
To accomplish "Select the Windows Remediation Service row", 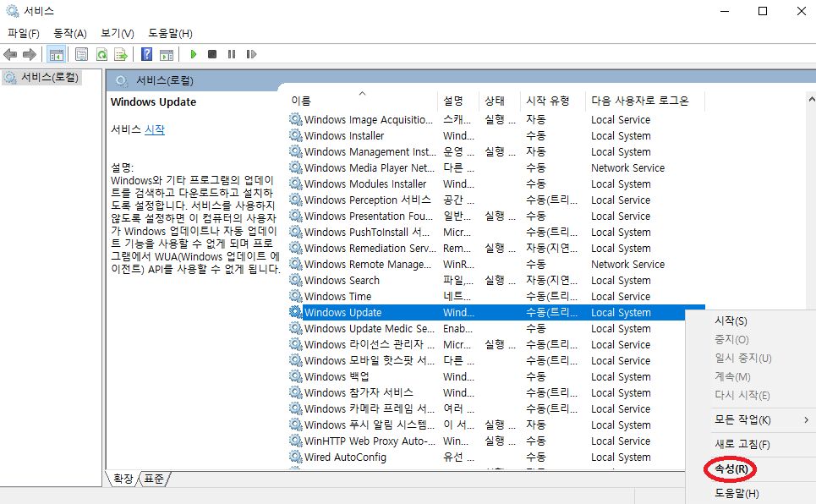I will tap(496, 249).
